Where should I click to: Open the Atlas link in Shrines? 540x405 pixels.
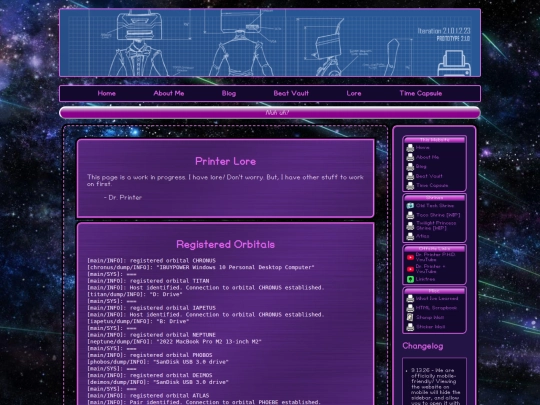pos(423,236)
